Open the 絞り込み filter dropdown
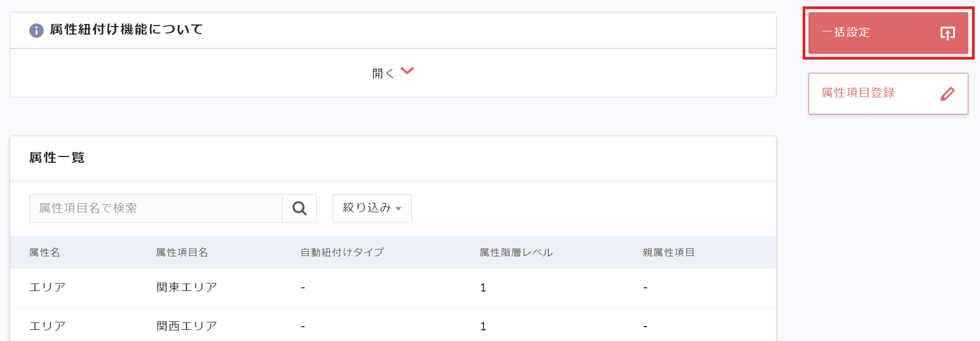 372,209
